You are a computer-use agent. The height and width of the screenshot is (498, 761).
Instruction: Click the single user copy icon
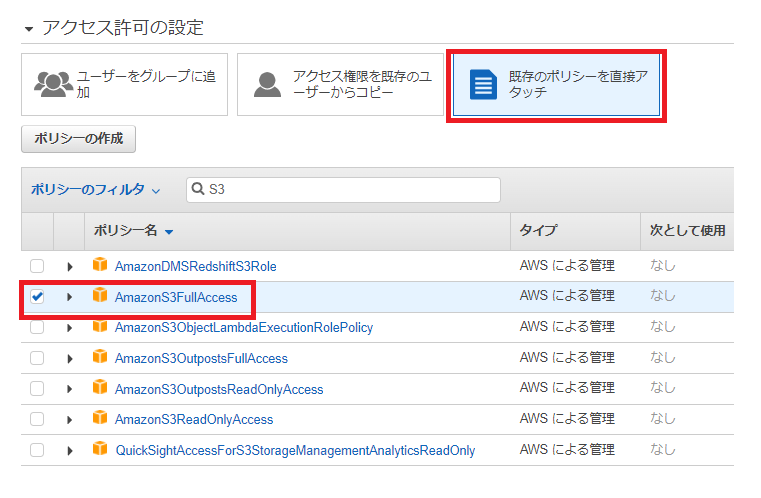point(267,84)
